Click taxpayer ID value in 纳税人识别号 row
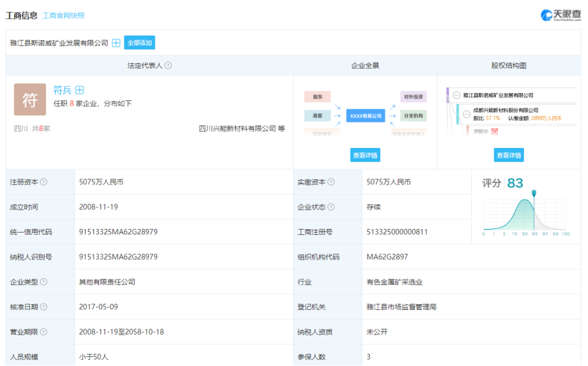 coord(118,257)
